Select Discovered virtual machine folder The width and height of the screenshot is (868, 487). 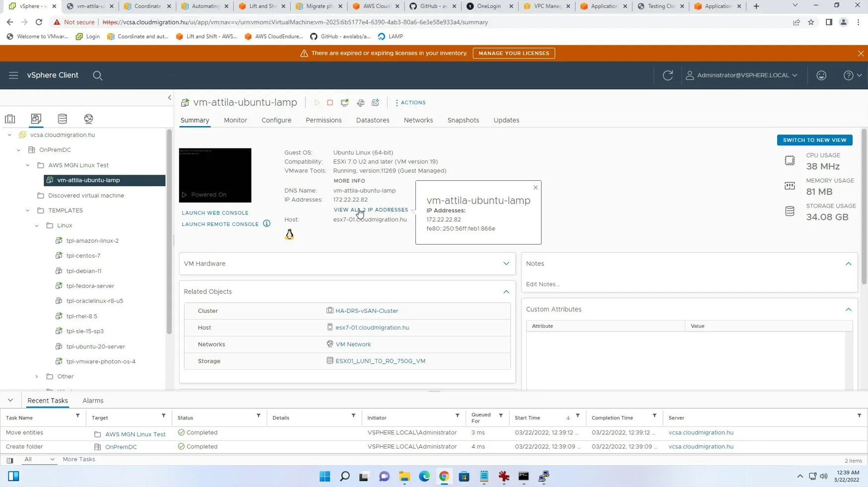[86, 196]
